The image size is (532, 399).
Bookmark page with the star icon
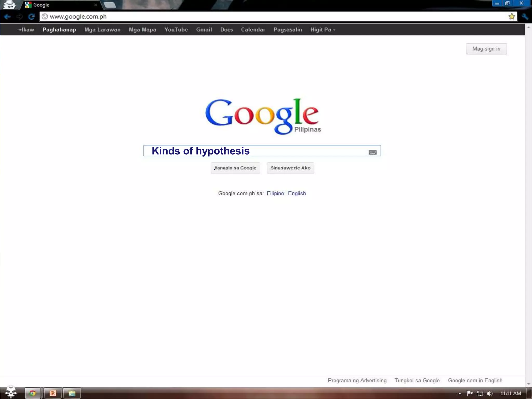511,17
